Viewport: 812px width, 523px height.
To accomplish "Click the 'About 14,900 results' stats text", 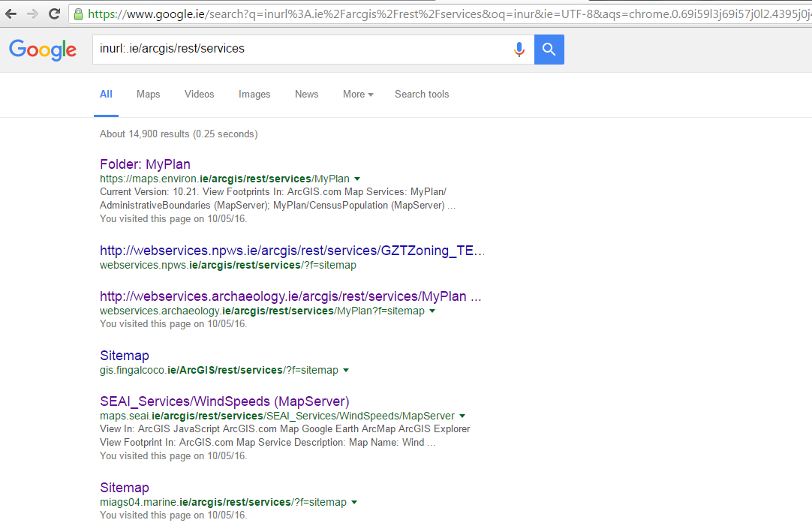I will coord(179,134).
